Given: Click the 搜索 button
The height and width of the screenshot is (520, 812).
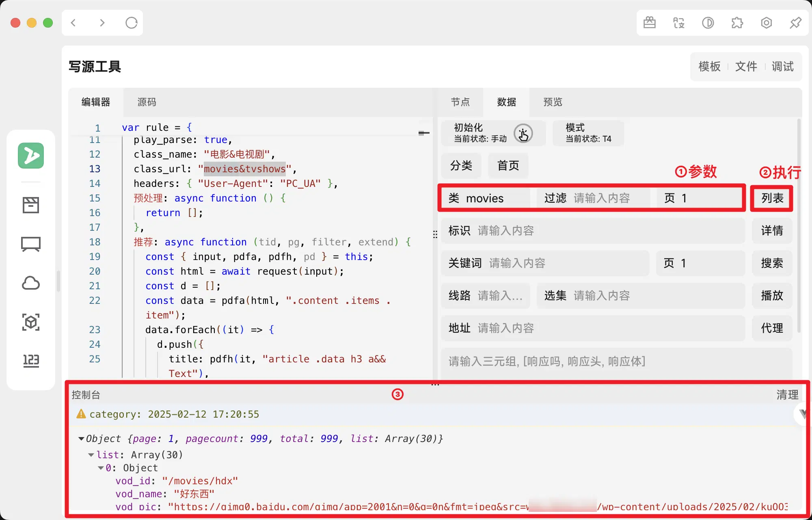Looking at the screenshot, I should point(772,263).
